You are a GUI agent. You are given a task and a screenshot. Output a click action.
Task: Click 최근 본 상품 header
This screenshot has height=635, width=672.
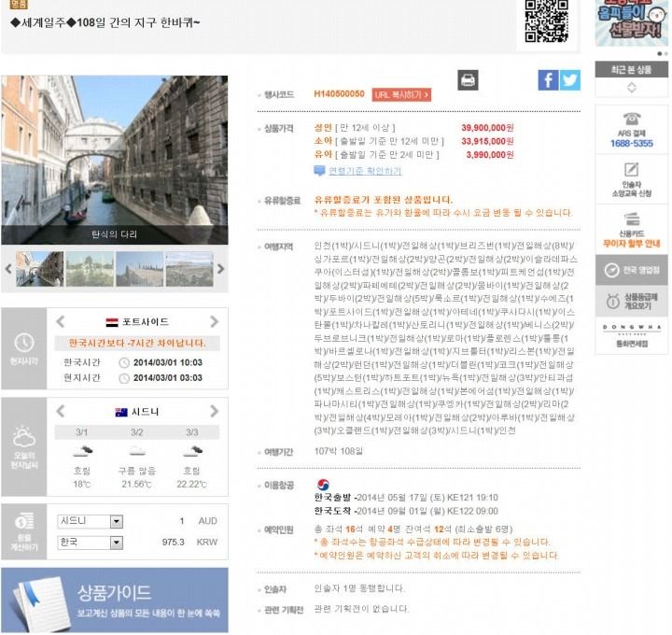(632, 69)
